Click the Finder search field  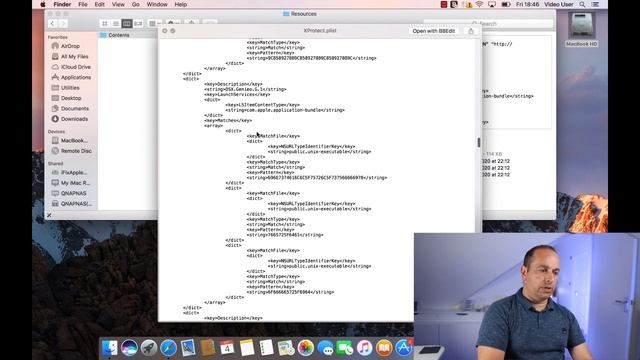point(488,24)
